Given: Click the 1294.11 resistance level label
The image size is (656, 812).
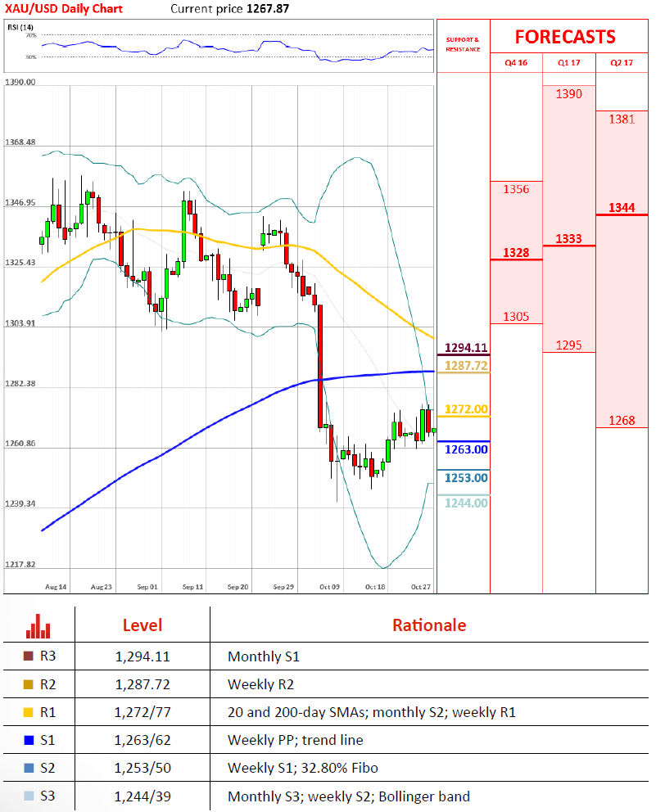Looking at the screenshot, I should coord(466,348).
